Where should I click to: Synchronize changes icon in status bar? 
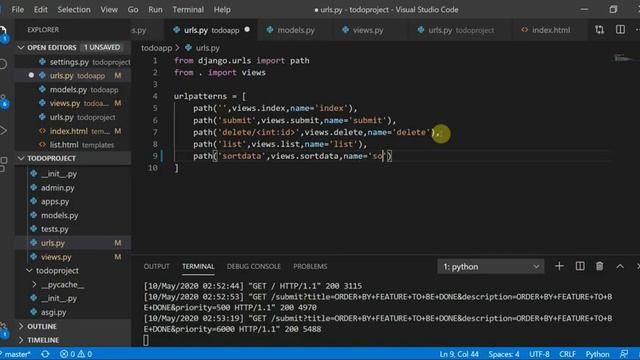tap(45, 354)
